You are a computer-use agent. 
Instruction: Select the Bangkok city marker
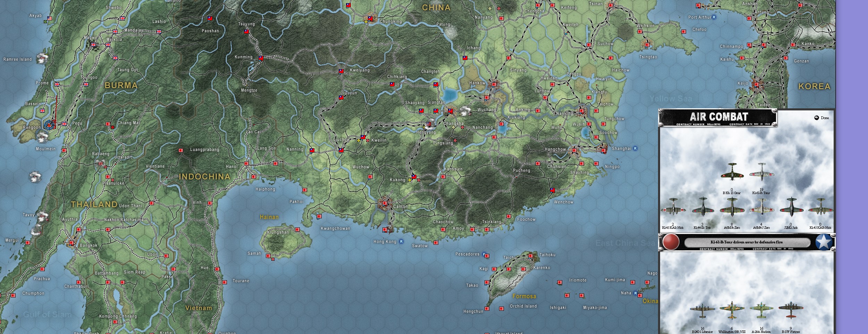pyautogui.click(x=71, y=243)
